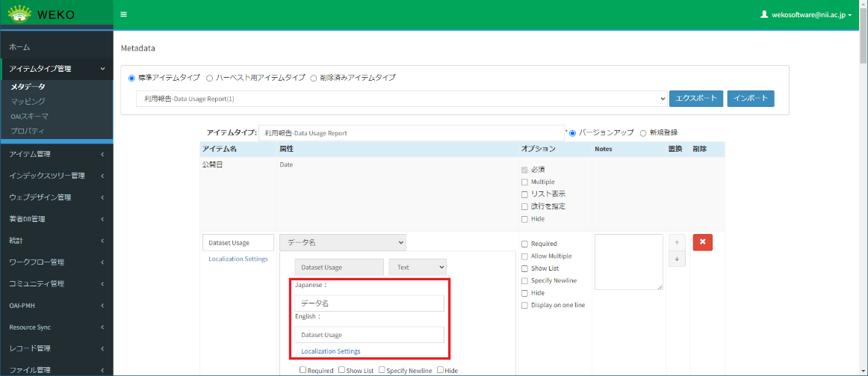This screenshot has height=376, width=868.
Task: Open the item type selector 利用報告-Data Usage Report(1)
Action: pos(402,99)
